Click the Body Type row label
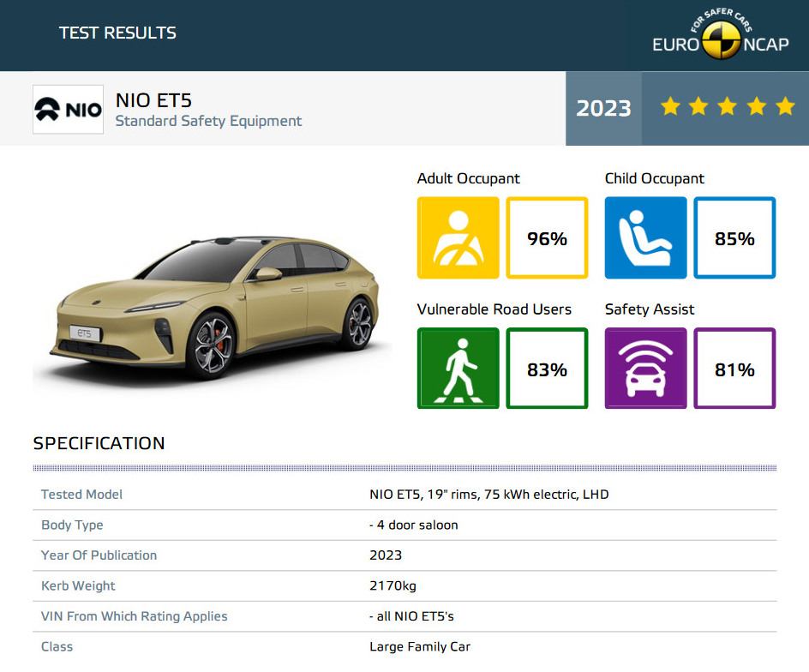 [72, 525]
